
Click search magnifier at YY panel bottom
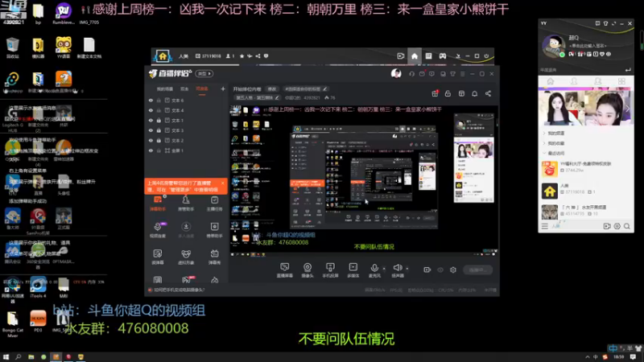tap(627, 226)
